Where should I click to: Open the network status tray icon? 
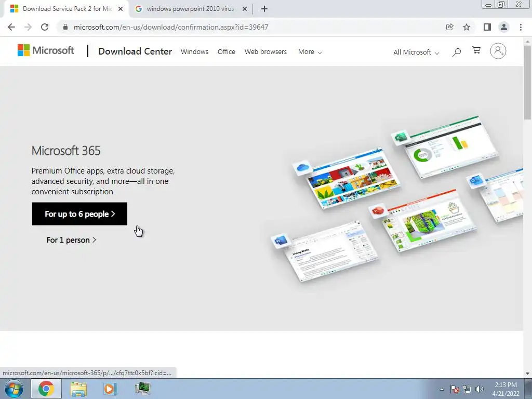point(467,389)
